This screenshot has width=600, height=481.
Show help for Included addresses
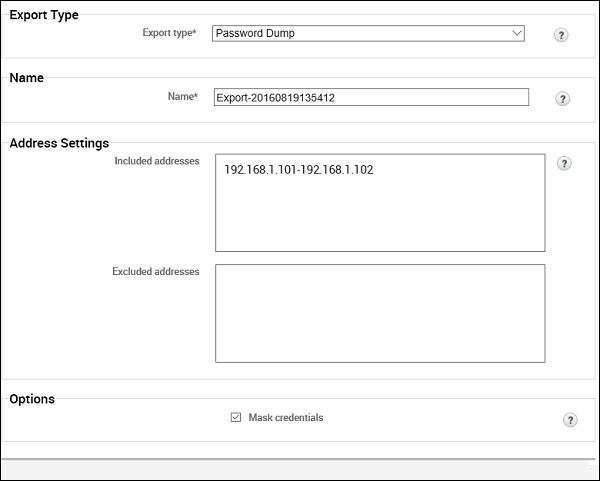click(563, 163)
